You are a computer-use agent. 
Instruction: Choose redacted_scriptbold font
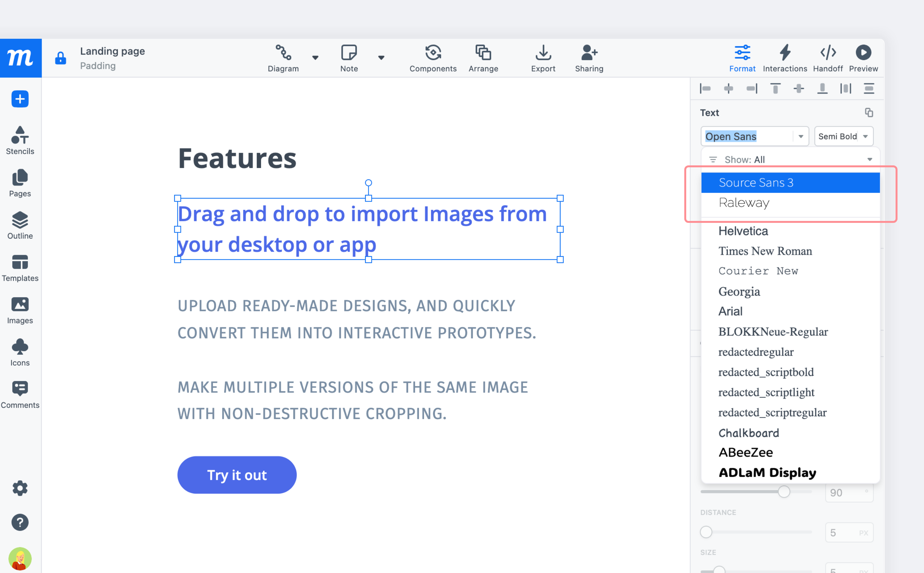tap(791, 372)
